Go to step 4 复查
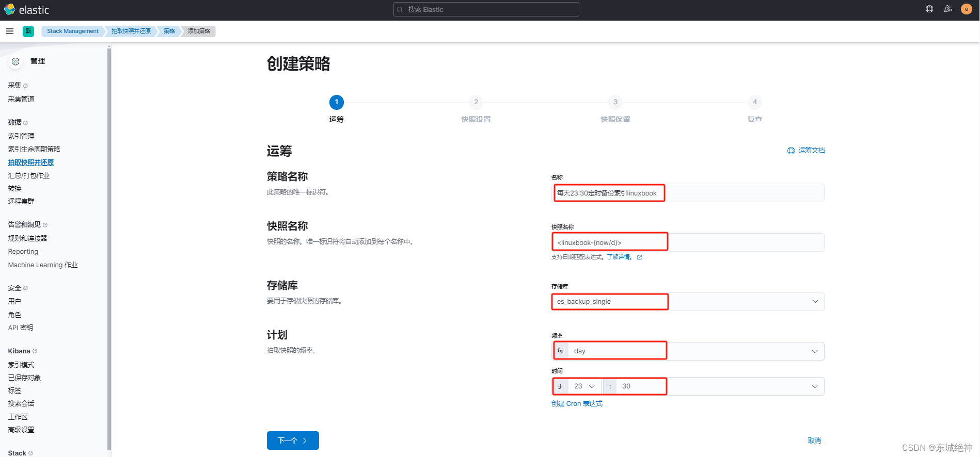The width and height of the screenshot is (980, 457). click(x=755, y=109)
